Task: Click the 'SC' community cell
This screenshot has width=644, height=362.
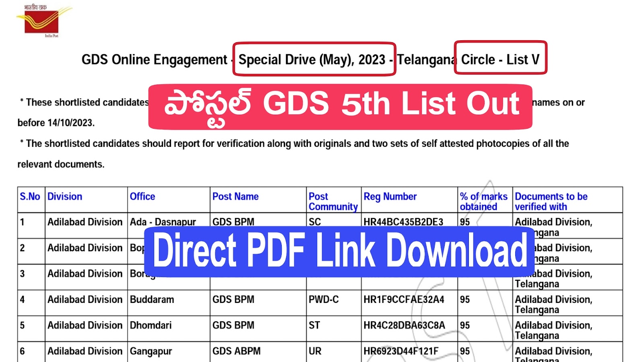Action: point(315,222)
